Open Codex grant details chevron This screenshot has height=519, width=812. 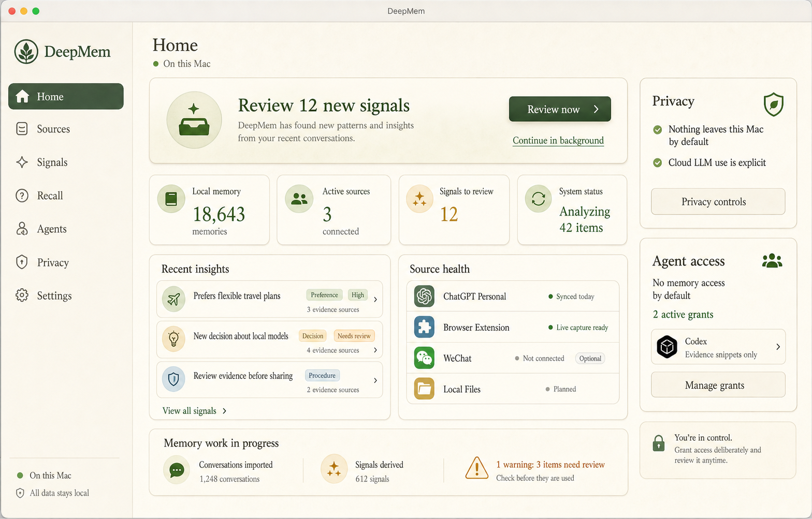tap(778, 347)
